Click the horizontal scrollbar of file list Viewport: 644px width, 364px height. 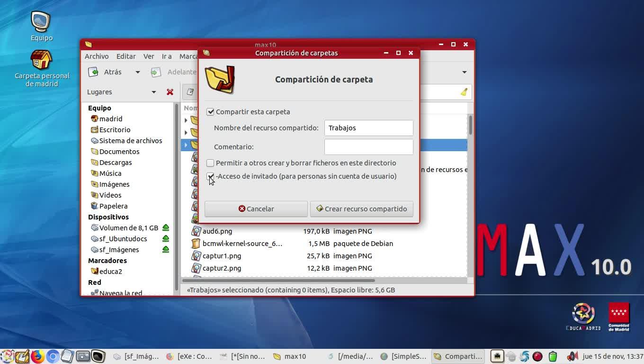coord(278,281)
